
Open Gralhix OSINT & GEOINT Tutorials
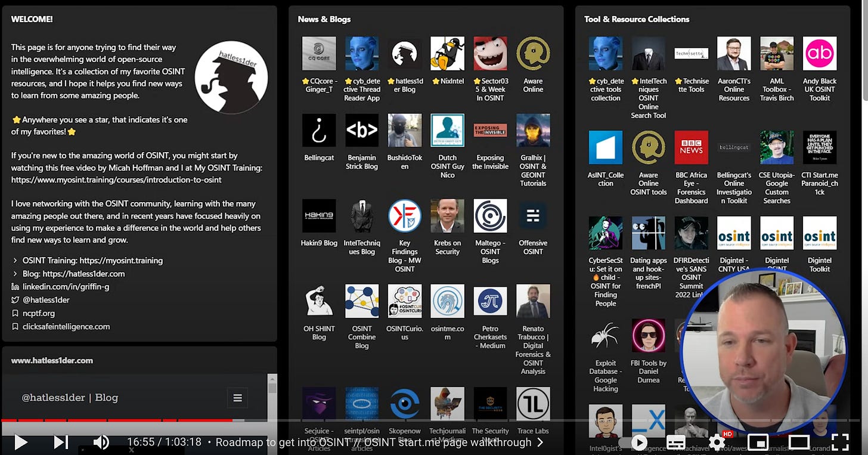point(533,130)
